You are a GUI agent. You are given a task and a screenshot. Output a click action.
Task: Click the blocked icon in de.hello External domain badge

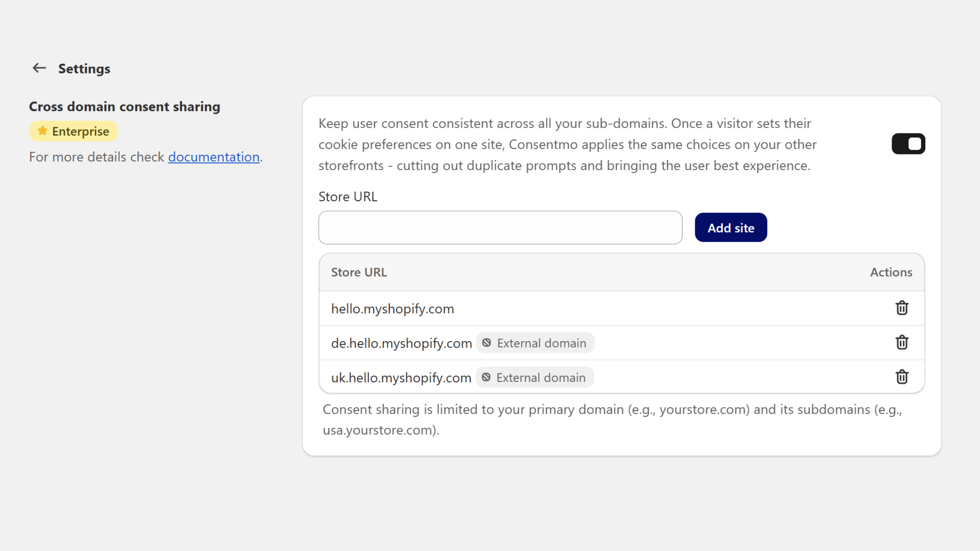coord(486,343)
